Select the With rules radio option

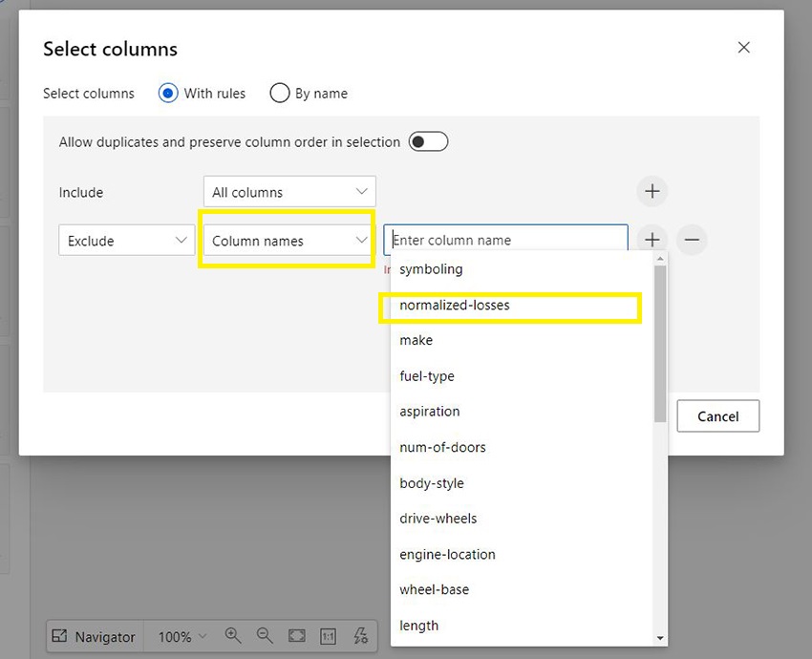[x=168, y=94]
